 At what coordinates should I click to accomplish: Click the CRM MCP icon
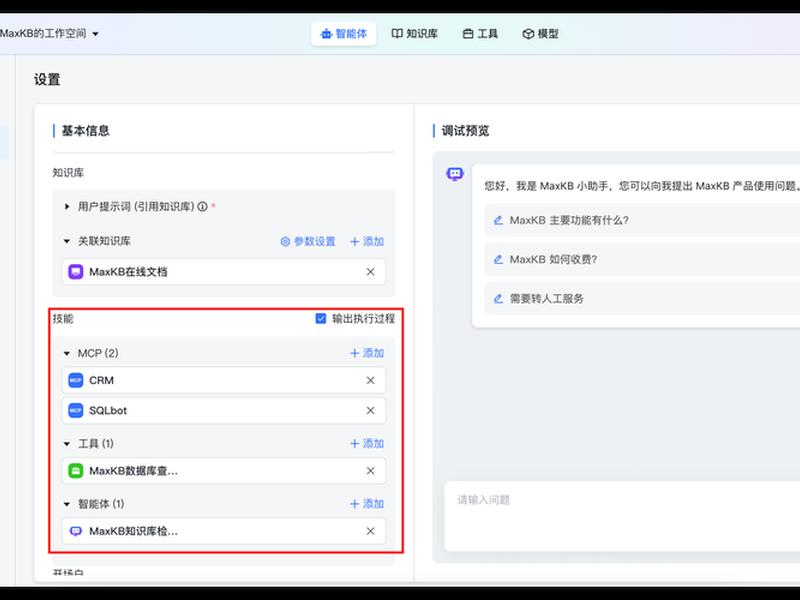(x=76, y=380)
